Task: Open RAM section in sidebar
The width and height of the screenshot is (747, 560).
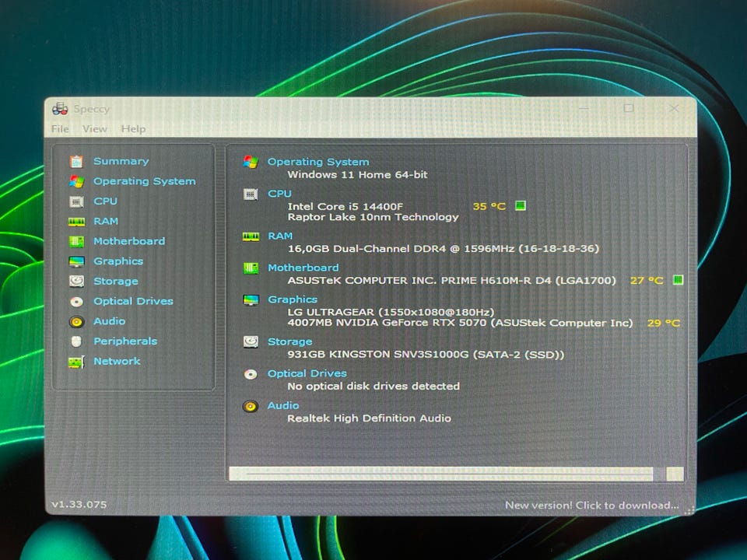Action: point(106,221)
